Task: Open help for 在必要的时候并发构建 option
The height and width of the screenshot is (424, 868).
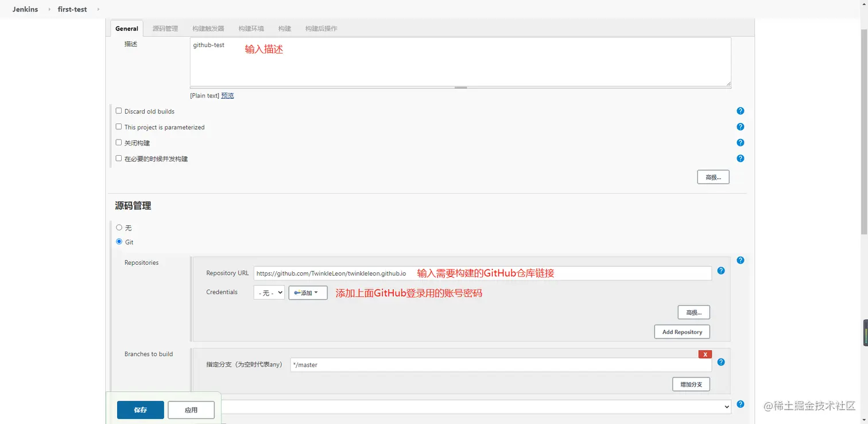Action: pyautogui.click(x=740, y=159)
